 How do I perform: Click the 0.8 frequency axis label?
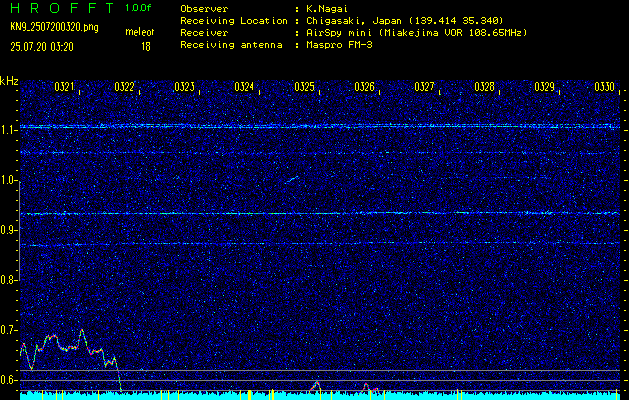(7, 280)
